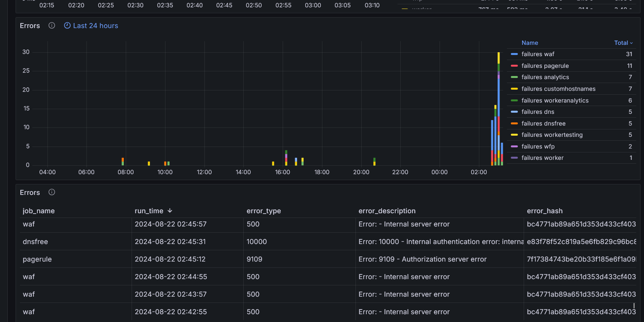Image resolution: width=644 pixels, height=322 pixels.
Task: Sort the legend by the Name header
Action: pyautogui.click(x=530, y=43)
